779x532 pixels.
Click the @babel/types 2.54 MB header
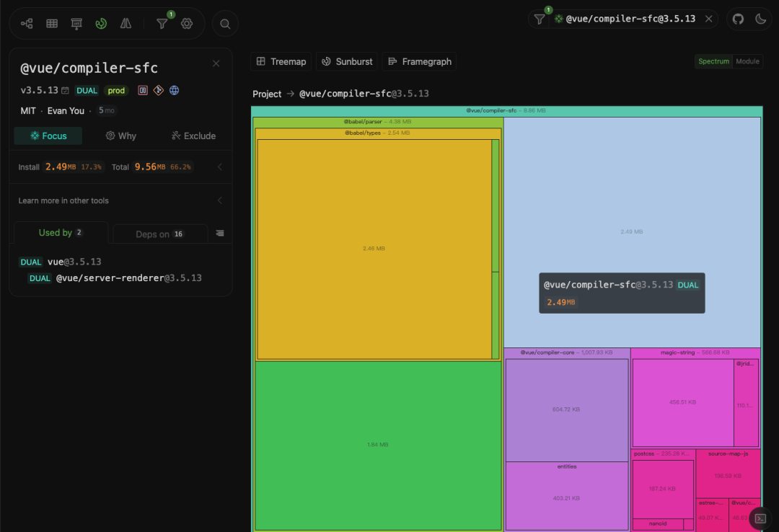(377, 133)
